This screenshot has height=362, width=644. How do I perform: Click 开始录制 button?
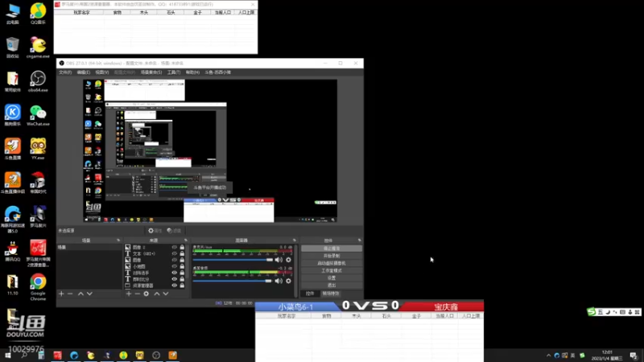tap(332, 256)
